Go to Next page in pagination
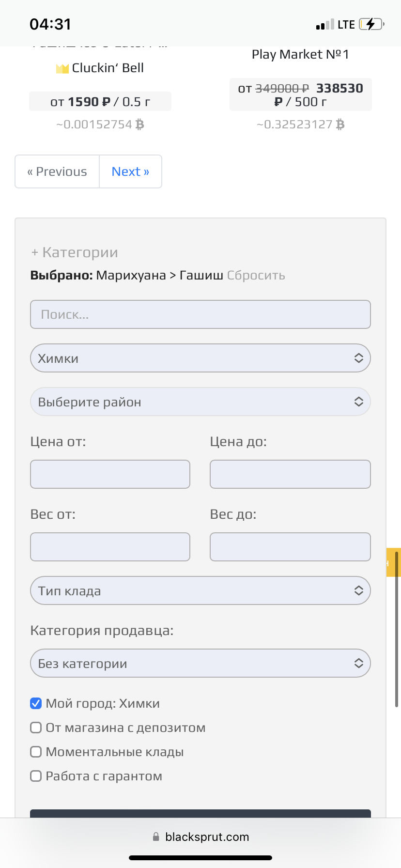The height and width of the screenshot is (868, 401). click(x=130, y=171)
